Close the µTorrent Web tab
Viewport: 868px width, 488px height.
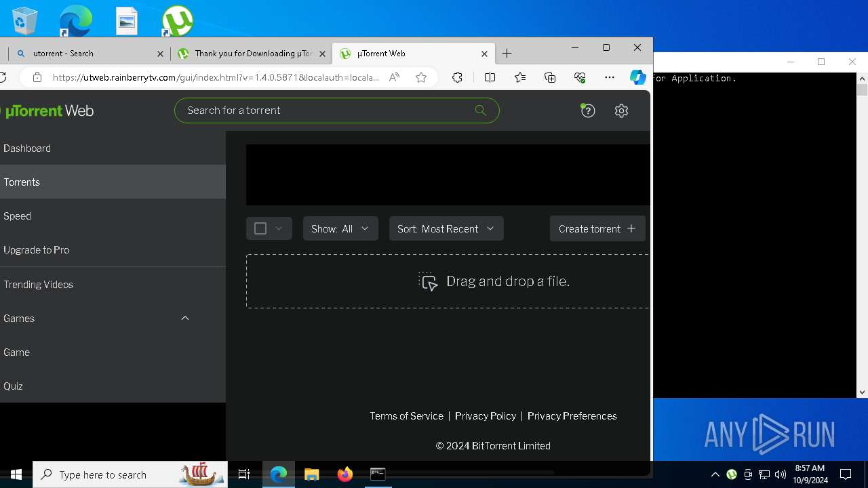[x=484, y=54]
